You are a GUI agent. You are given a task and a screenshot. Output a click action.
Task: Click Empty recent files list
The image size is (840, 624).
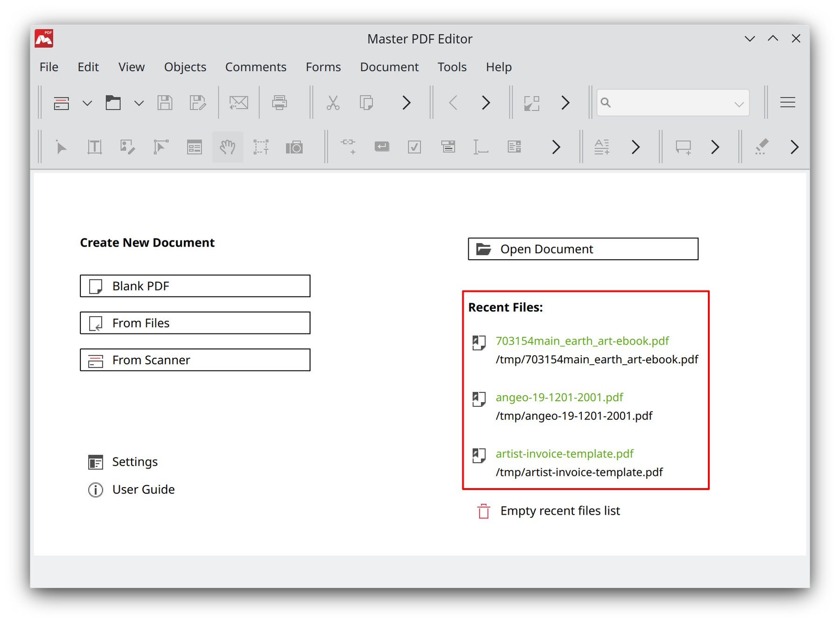(x=549, y=511)
